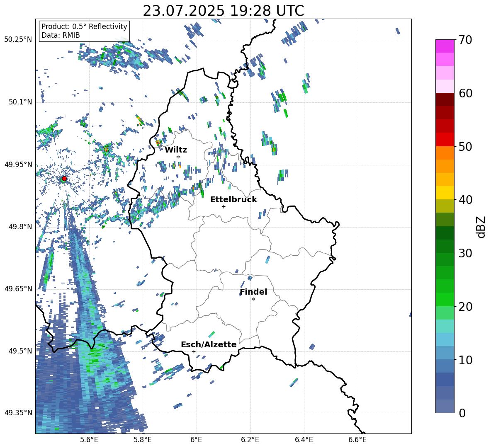This screenshot has height=448, width=491.
Task: Click the 5.8°E longitude label
Action: coord(143,440)
